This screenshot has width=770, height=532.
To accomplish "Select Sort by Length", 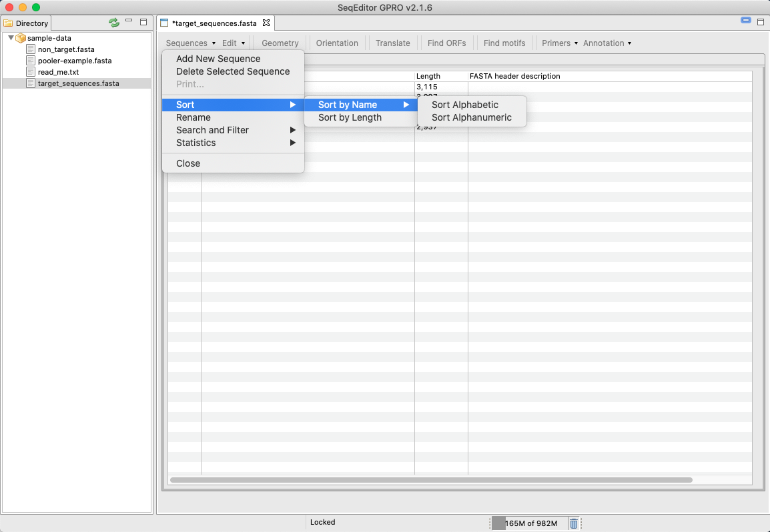I will [350, 117].
